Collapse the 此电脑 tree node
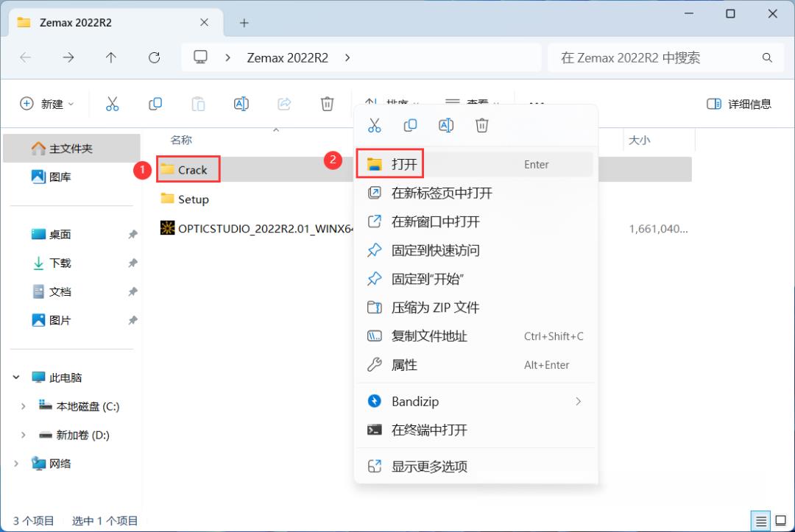The image size is (795, 532). click(x=15, y=377)
